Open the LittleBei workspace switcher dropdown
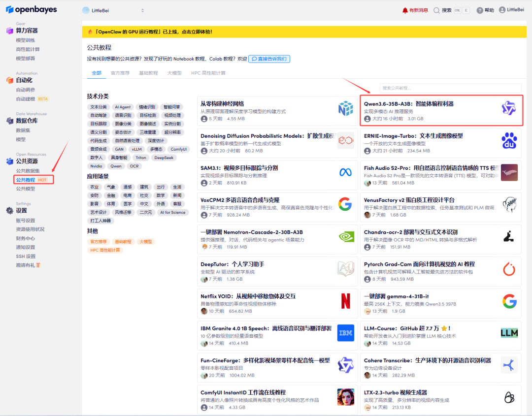 tap(113, 10)
